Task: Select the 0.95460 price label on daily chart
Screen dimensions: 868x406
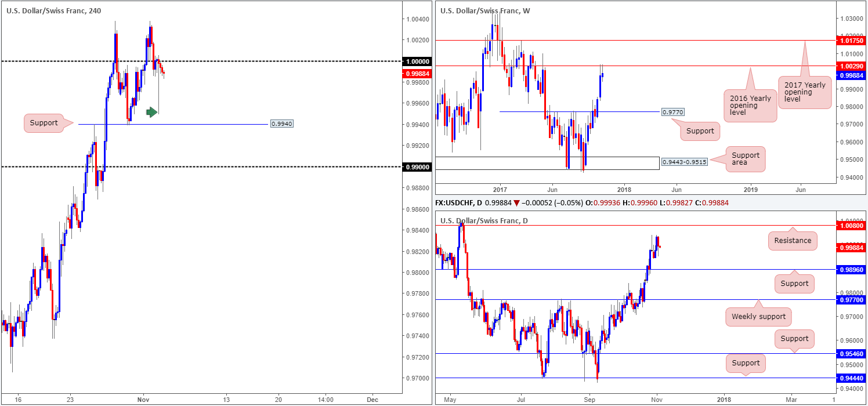Action: [851, 353]
